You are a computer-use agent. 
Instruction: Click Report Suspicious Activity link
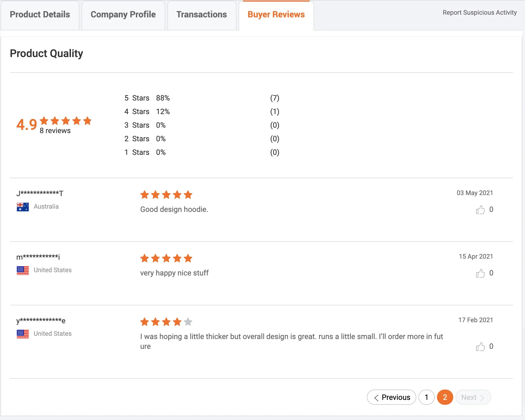480,12
